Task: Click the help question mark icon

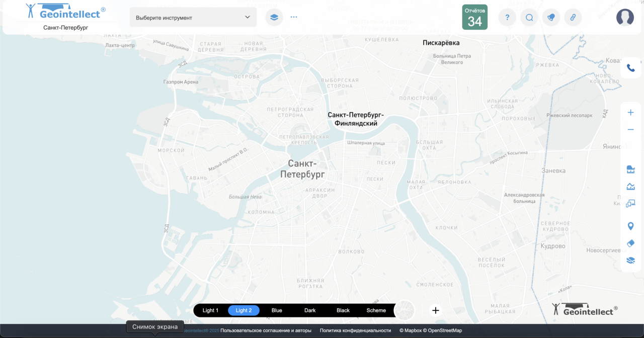Action: (507, 18)
